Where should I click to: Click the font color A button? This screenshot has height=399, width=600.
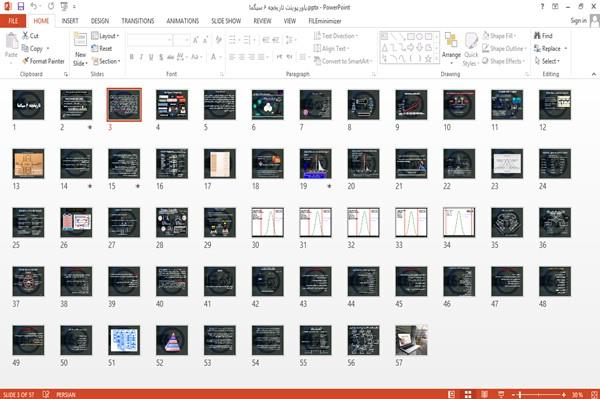click(x=215, y=57)
